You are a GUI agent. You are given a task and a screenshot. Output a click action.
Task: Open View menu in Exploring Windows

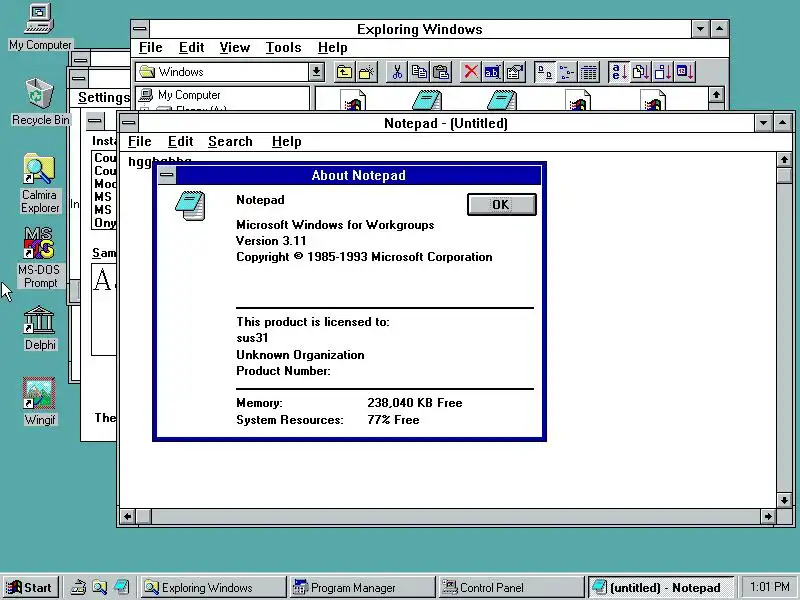tap(235, 47)
